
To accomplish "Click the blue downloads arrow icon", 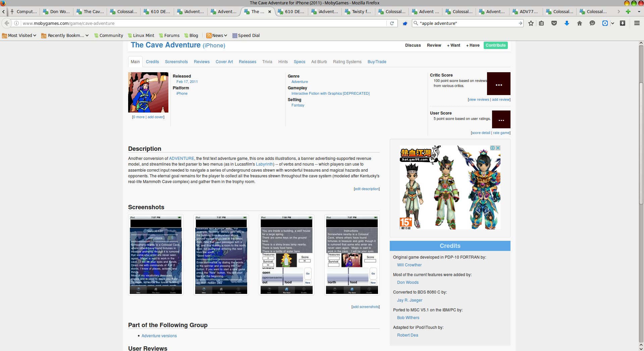I will pos(567,23).
